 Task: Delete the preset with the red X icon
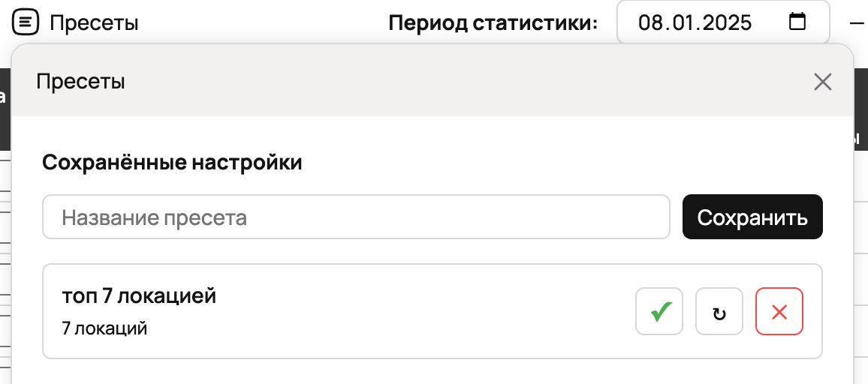pyautogui.click(x=779, y=311)
